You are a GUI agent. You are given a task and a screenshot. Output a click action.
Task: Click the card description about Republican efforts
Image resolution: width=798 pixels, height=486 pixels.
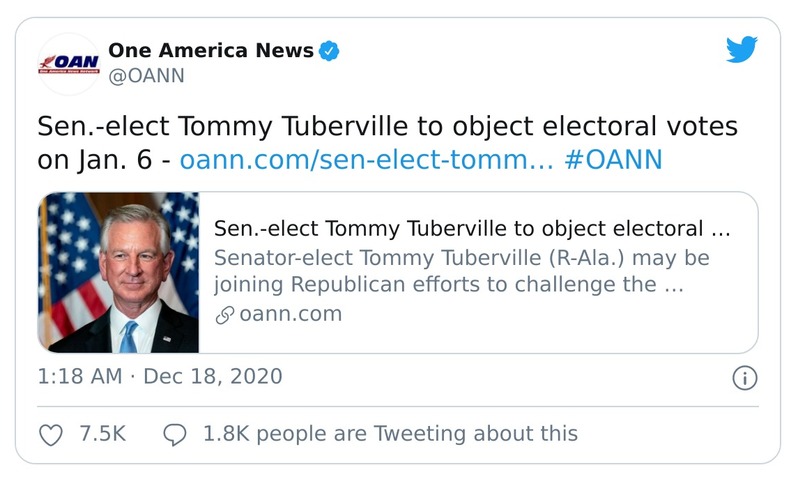point(461,271)
